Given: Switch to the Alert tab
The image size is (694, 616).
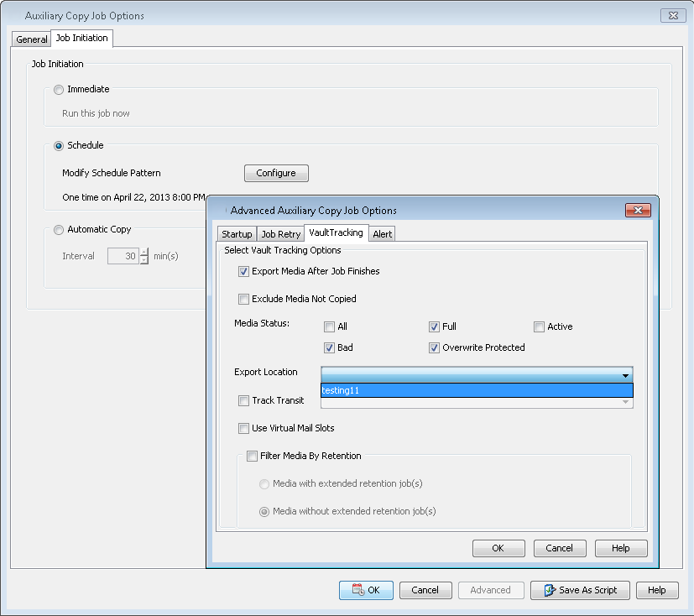Looking at the screenshot, I should 382,234.
